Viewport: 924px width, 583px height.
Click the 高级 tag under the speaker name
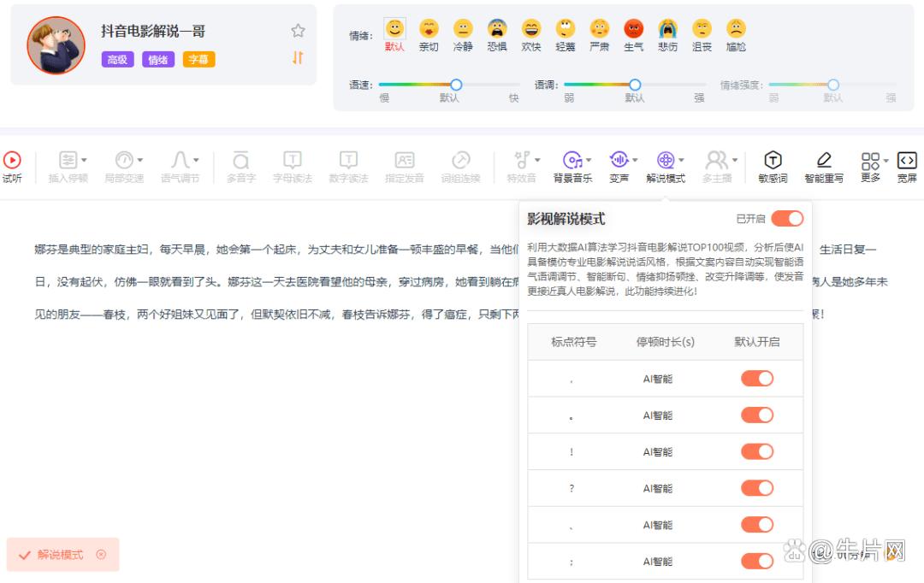pos(117,60)
